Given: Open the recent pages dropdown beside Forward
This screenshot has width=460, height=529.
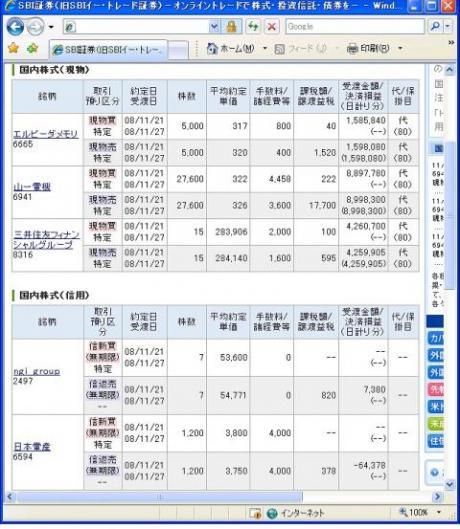Looking at the screenshot, I should 51,27.
